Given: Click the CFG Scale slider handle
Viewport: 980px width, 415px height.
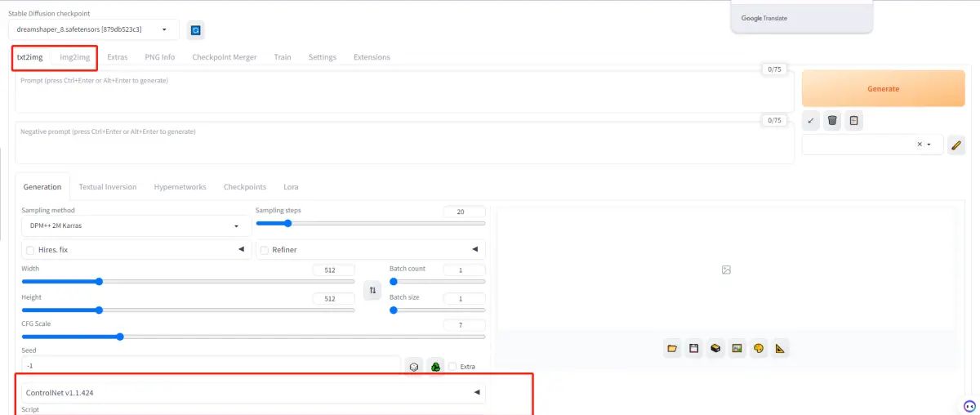Looking at the screenshot, I should 120,337.
